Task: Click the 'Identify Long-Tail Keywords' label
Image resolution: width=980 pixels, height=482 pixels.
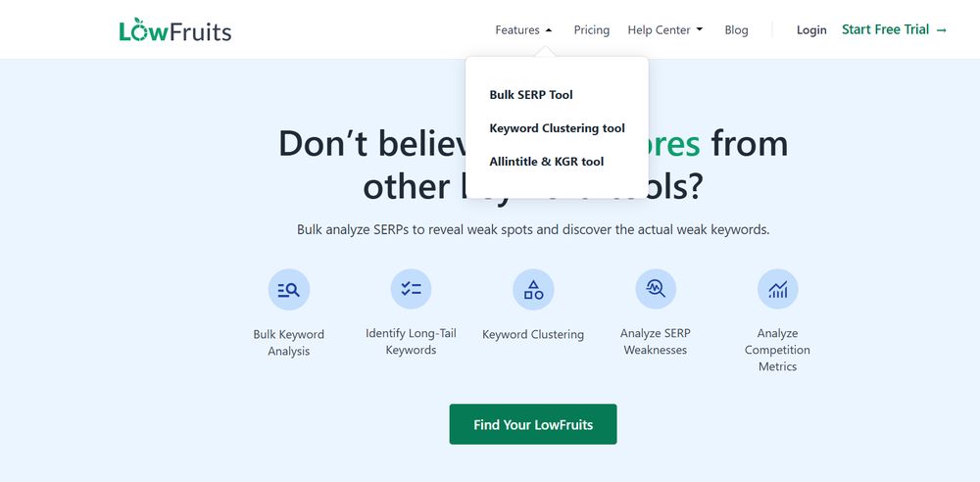Action: pos(411,341)
